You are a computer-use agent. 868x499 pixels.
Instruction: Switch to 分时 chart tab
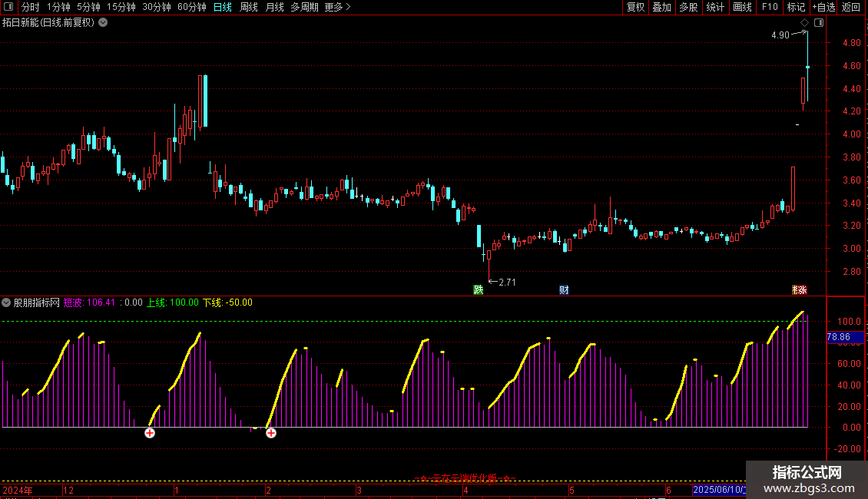tap(31, 7)
